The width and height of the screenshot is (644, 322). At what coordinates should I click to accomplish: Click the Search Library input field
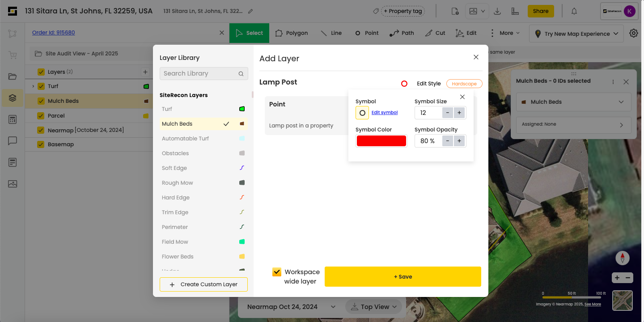pos(204,74)
